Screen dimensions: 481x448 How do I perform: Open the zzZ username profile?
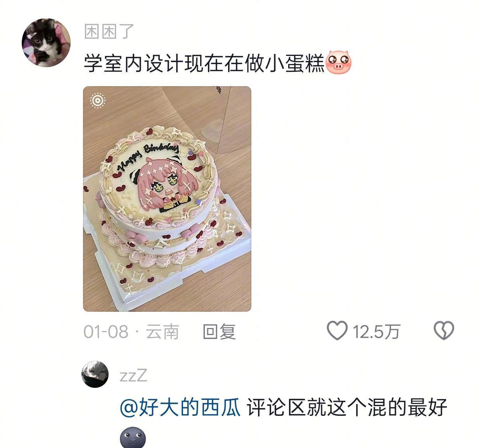[133, 375]
